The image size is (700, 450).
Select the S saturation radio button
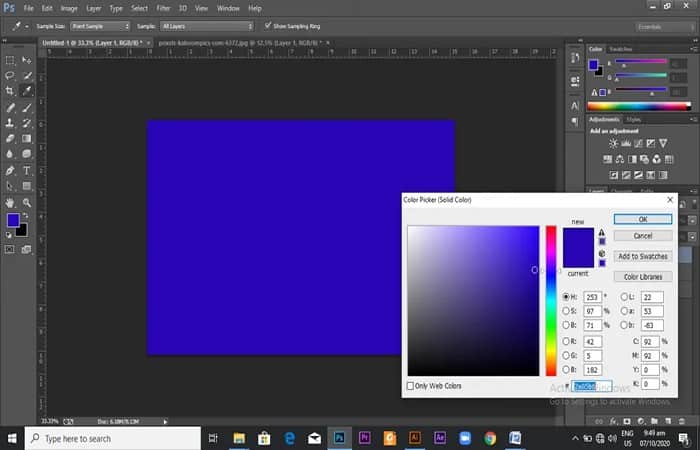(566, 311)
